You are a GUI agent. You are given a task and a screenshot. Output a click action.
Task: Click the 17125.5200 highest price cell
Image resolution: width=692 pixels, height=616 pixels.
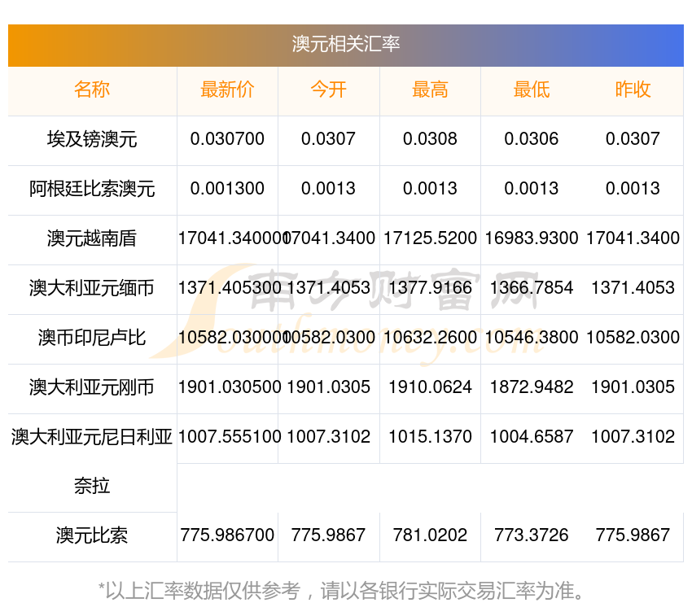click(430, 238)
